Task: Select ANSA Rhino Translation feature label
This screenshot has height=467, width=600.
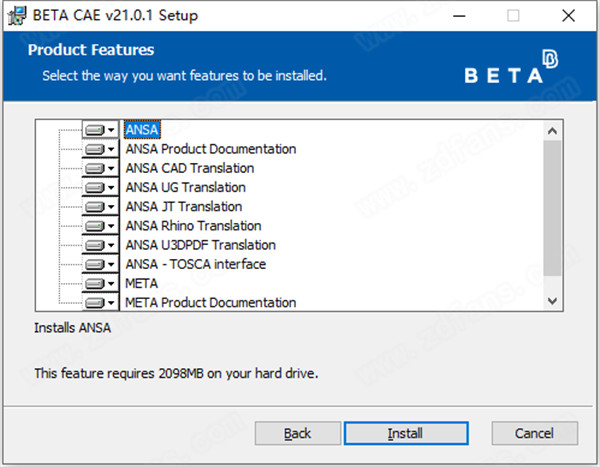Action: [194, 226]
